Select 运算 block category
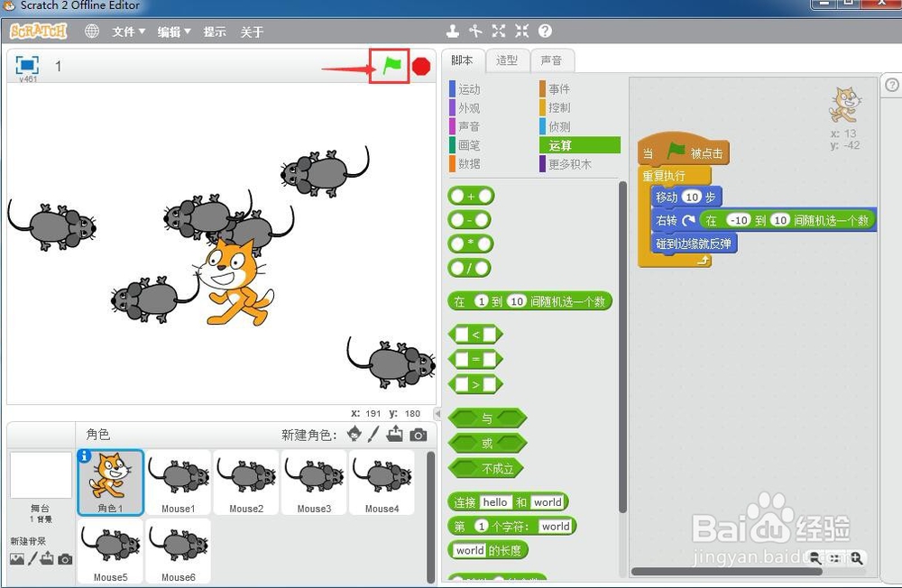902x588 pixels. 580,145
